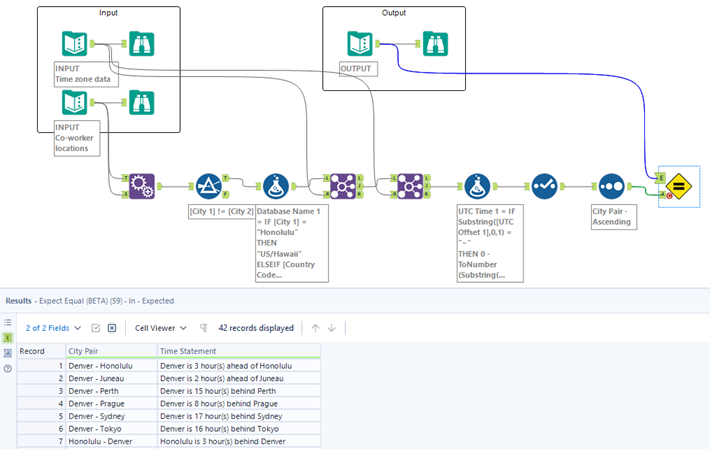Select the Formula tool for Database Name 1
This screenshot has width=710, height=449.
(x=276, y=186)
